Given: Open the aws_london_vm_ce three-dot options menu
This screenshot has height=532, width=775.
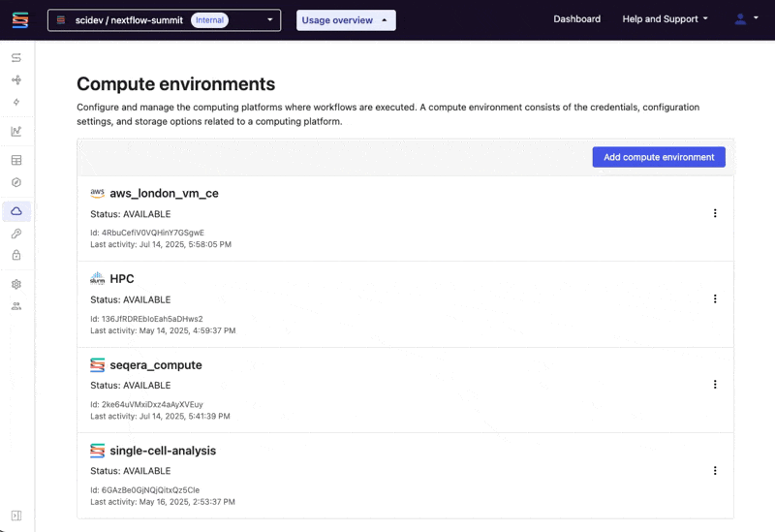Looking at the screenshot, I should (x=715, y=213).
